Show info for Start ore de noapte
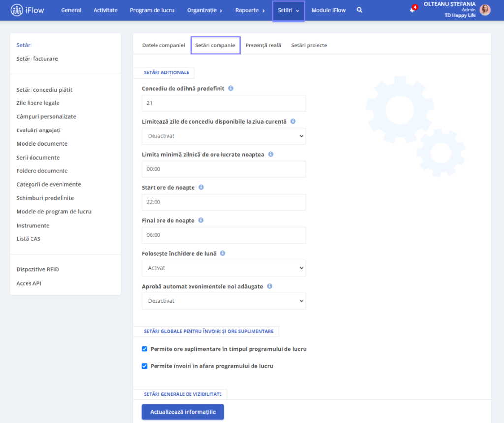 coord(201,187)
